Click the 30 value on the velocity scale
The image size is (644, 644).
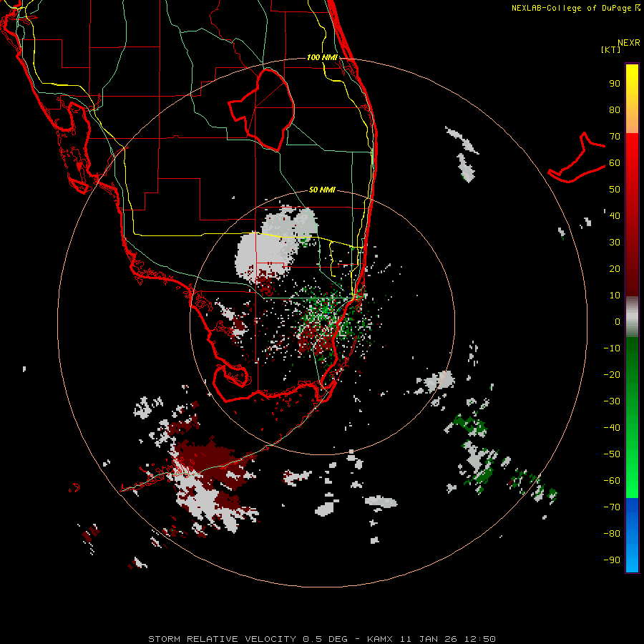tap(615, 243)
